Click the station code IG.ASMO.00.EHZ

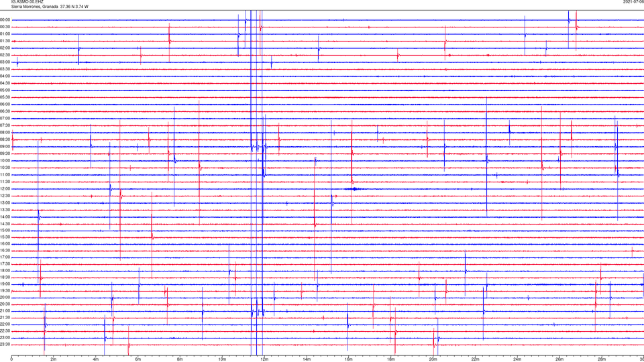pyautogui.click(x=27, y=2)
